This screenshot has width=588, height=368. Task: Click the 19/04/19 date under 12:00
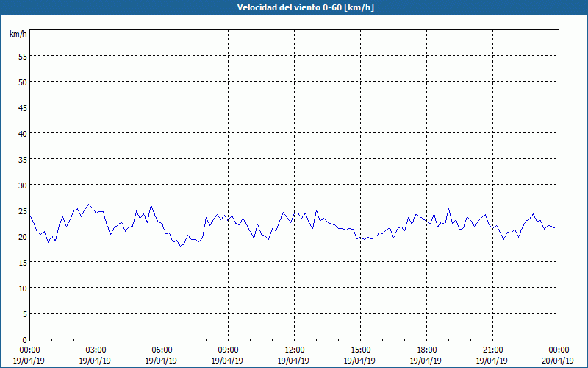[x=293, y=361]
